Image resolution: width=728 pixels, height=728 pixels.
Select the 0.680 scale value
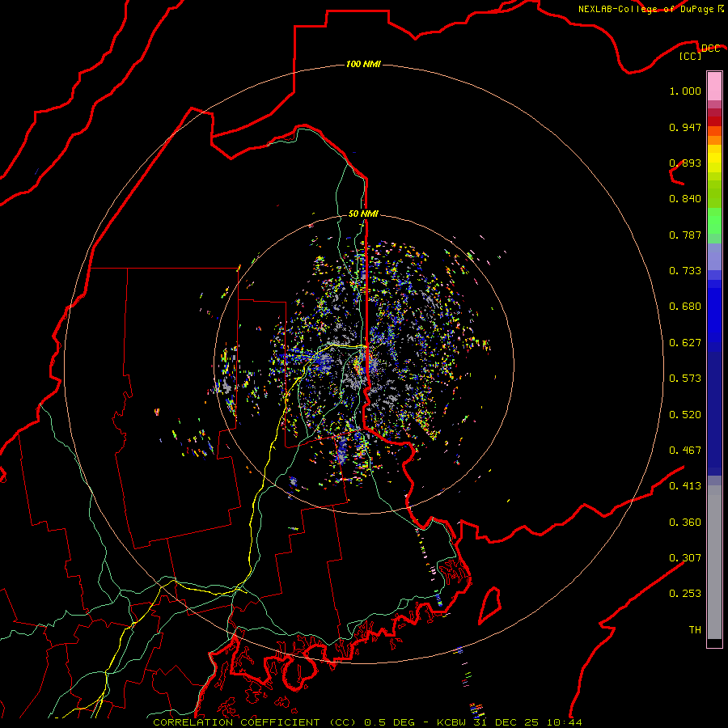(x=685, y=307)
